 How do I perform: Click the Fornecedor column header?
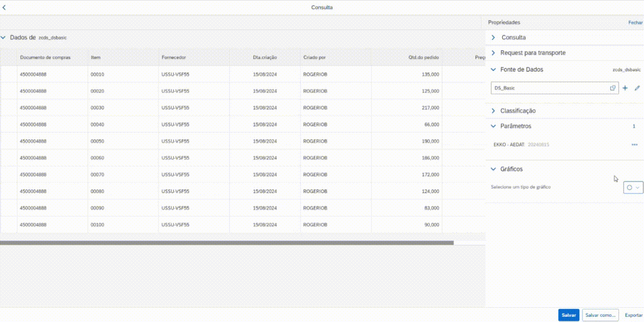[x=174, y=58]
